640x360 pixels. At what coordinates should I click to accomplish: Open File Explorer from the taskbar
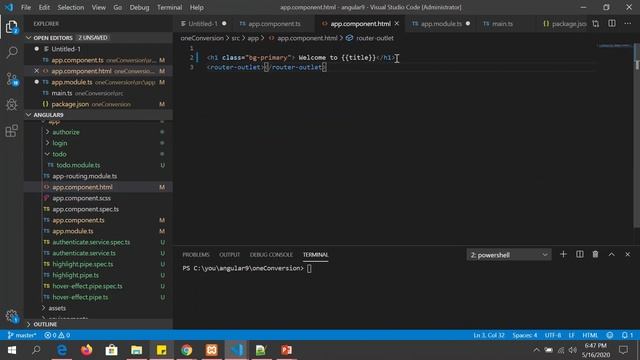tap(136, 350)
